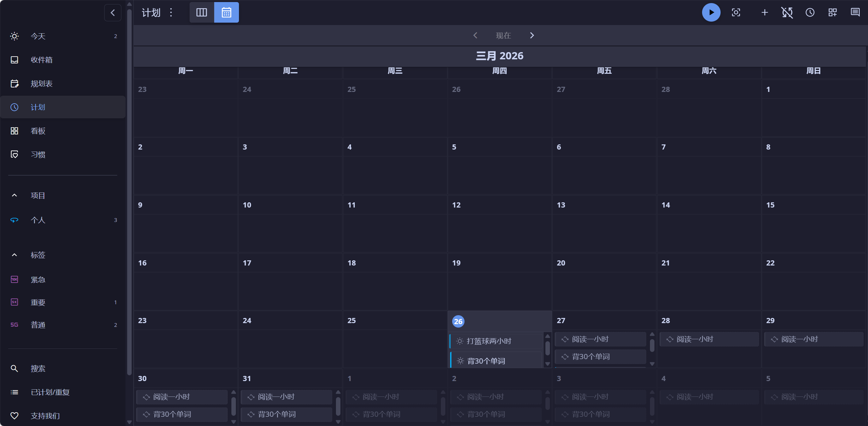Click the sync disabled icon
868x426 pixels.
point(787,13)
